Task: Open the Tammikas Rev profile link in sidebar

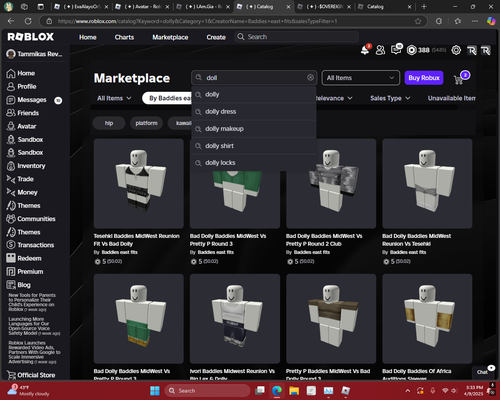Action: pyautogui.click(x=35, y=54)
